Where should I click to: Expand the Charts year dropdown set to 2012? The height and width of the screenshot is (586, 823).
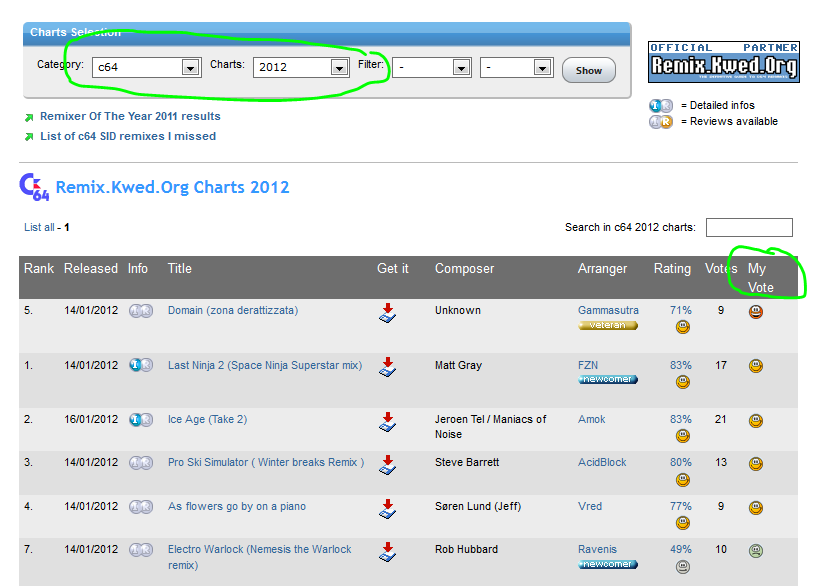pyautogui.click(x=299, y=68)
